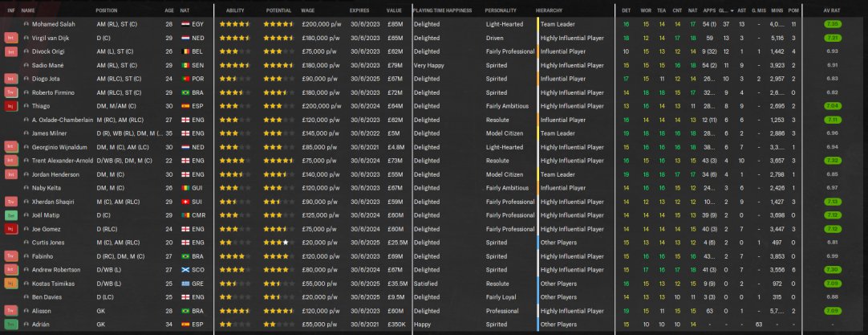Click the Egypt flag on Salah's row

pos(185,24)
